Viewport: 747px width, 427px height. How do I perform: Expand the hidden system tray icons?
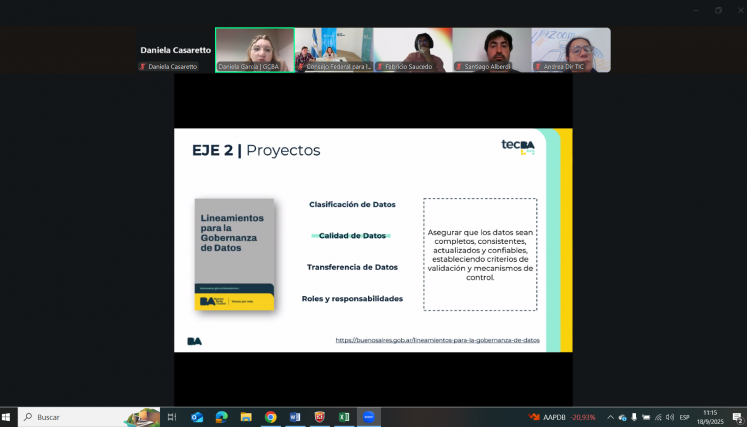click(610, 417)
